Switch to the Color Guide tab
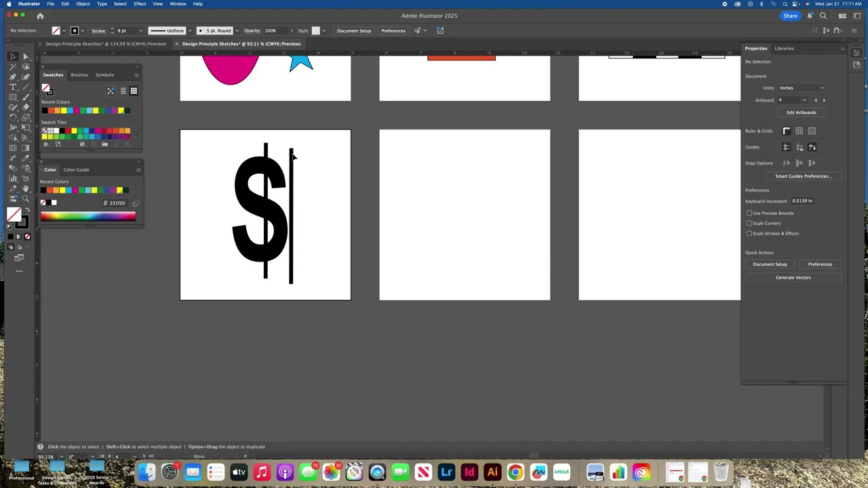This screenshot has height=488, width=868. (x=76, y=169)
